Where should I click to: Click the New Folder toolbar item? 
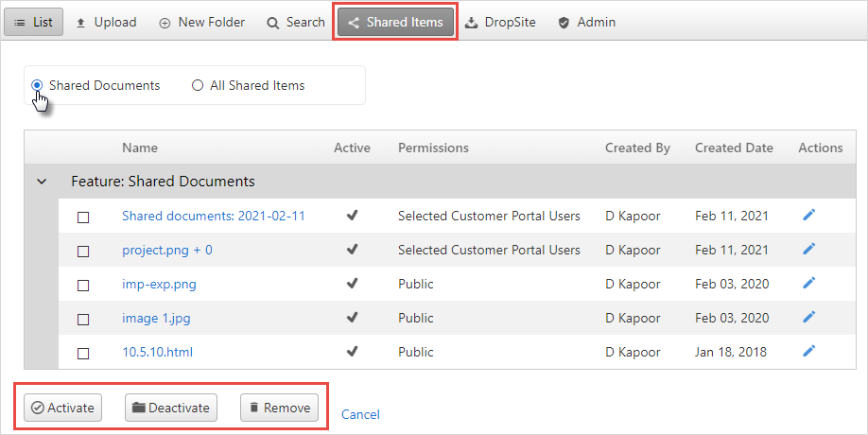tap(202, 22)
